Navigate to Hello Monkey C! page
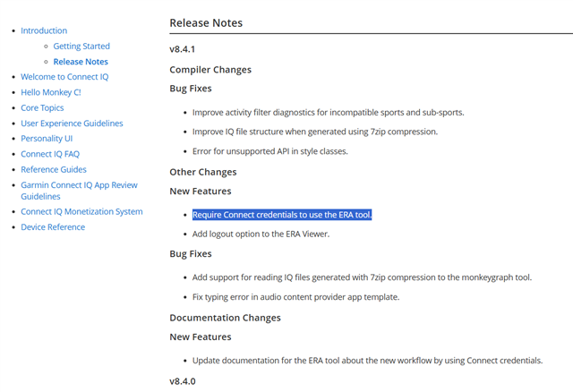 51,92
